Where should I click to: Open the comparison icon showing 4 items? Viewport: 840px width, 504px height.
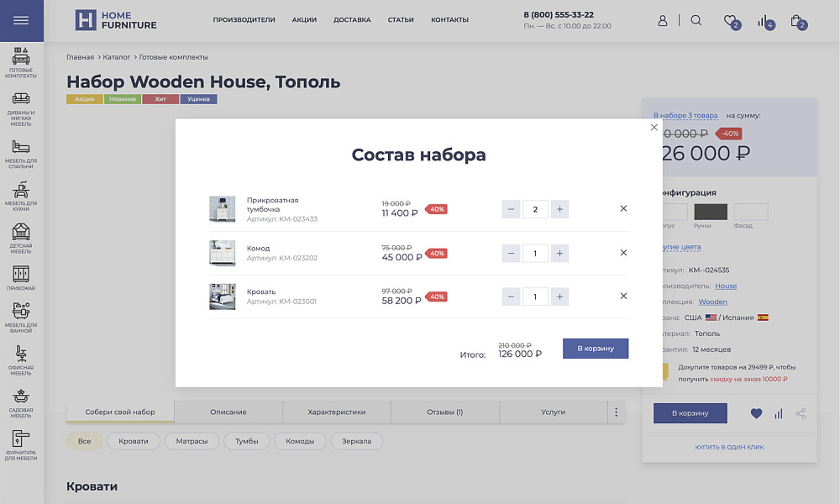[763, 21]
